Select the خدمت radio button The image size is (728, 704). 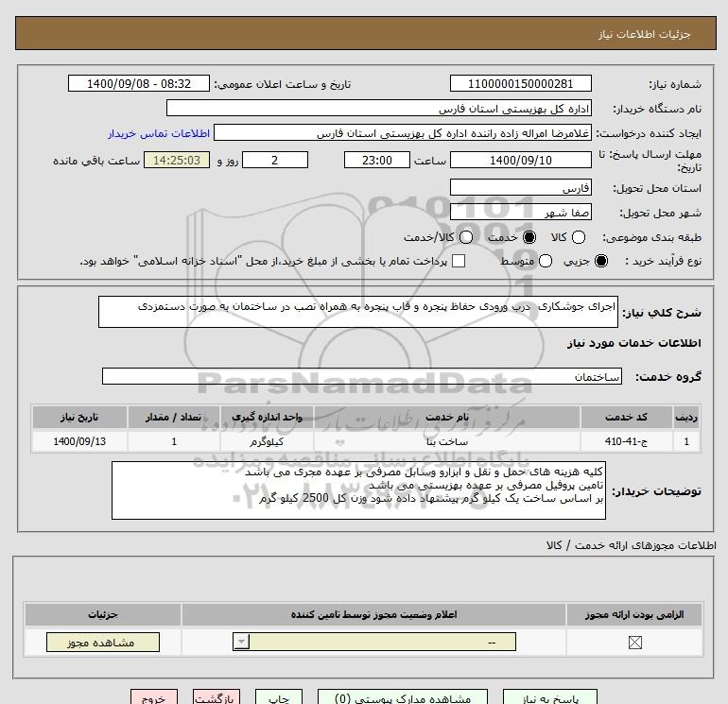[x=529, y=237]
